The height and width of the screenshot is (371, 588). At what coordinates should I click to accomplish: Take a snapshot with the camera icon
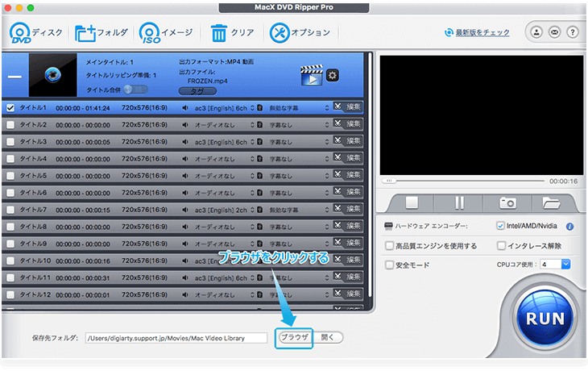coord(507,202)
